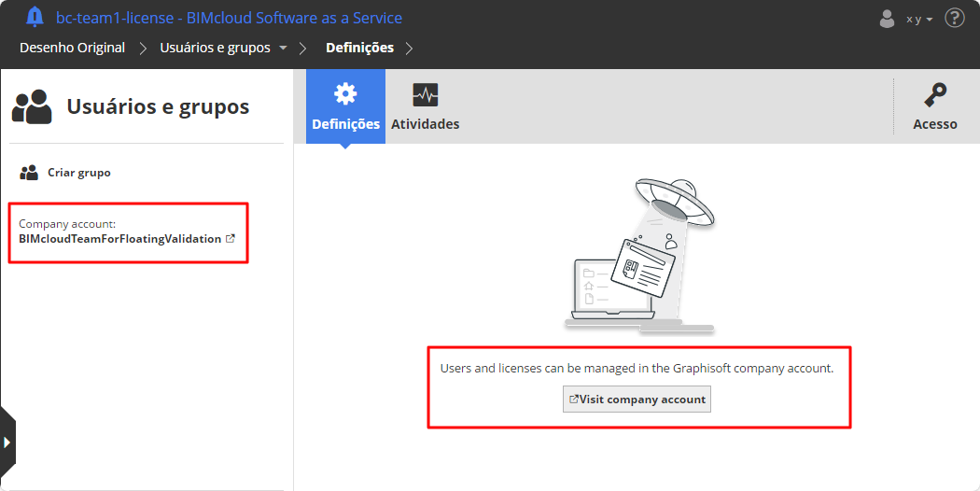
Task: Click the user profile avatar icon
Action: click(887, 19)
